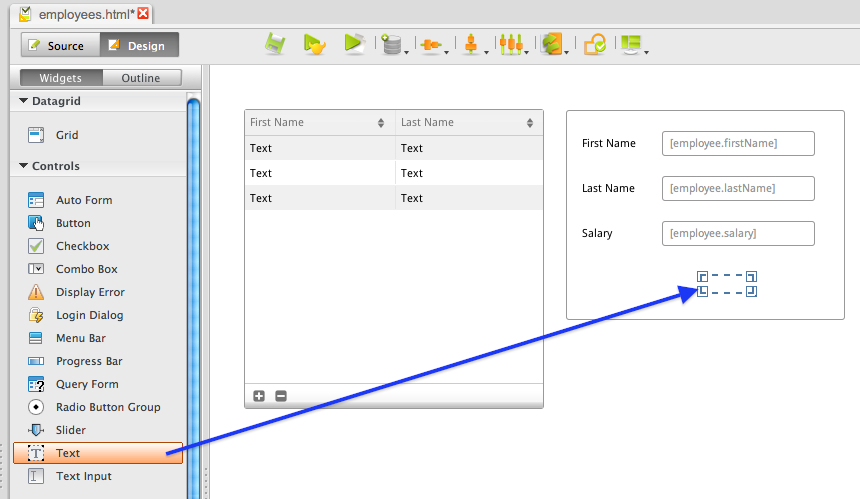Click the Design view button
The width and height of the screenshot is (860, 499).
(138, 46)
